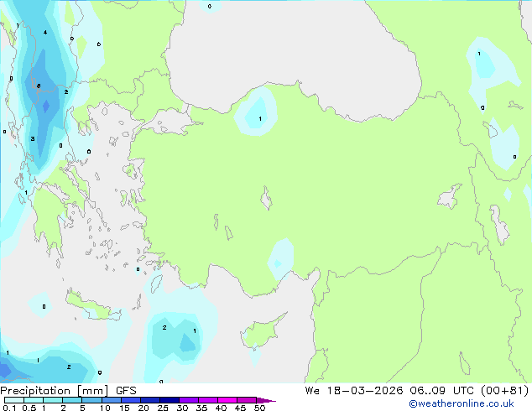
Task: Select the 35–40 mm violet legend swatch
Action: click(x=208, y=400)
